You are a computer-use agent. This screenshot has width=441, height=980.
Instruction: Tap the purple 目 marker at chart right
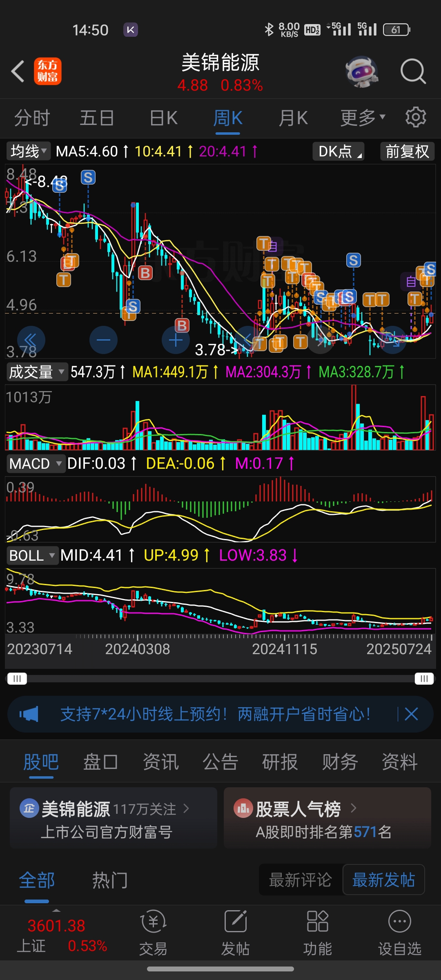(411, 281)
